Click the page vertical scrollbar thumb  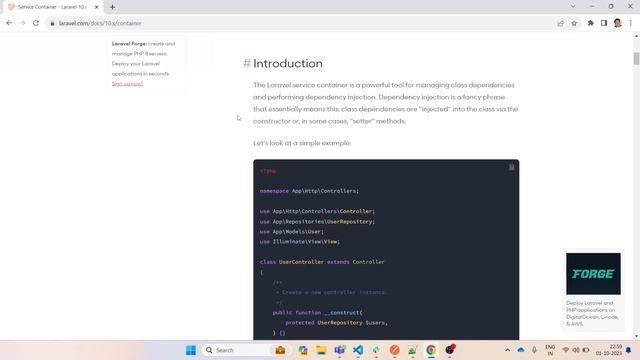[x=636, y=58]
